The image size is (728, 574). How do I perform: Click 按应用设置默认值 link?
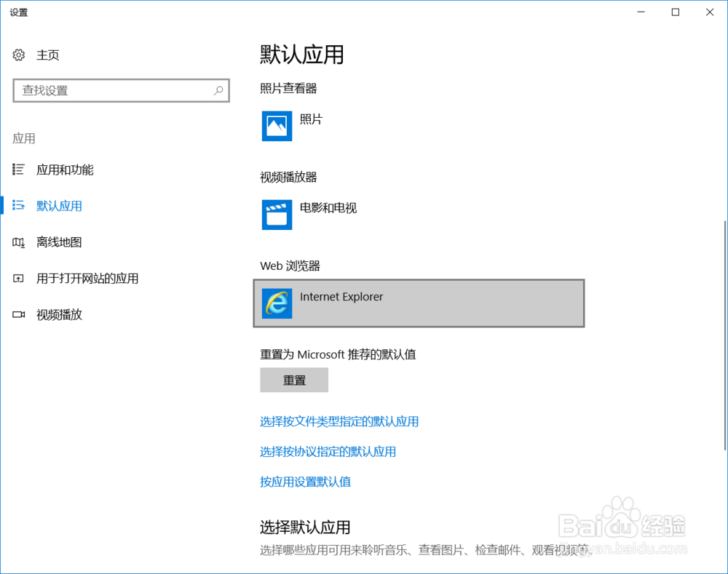click(x=305, y=482)
